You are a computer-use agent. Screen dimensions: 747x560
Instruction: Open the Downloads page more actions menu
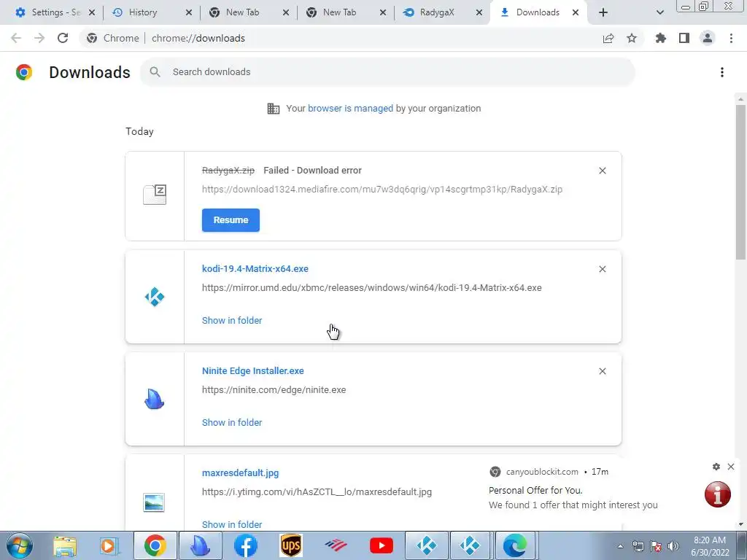coord(722,72)
